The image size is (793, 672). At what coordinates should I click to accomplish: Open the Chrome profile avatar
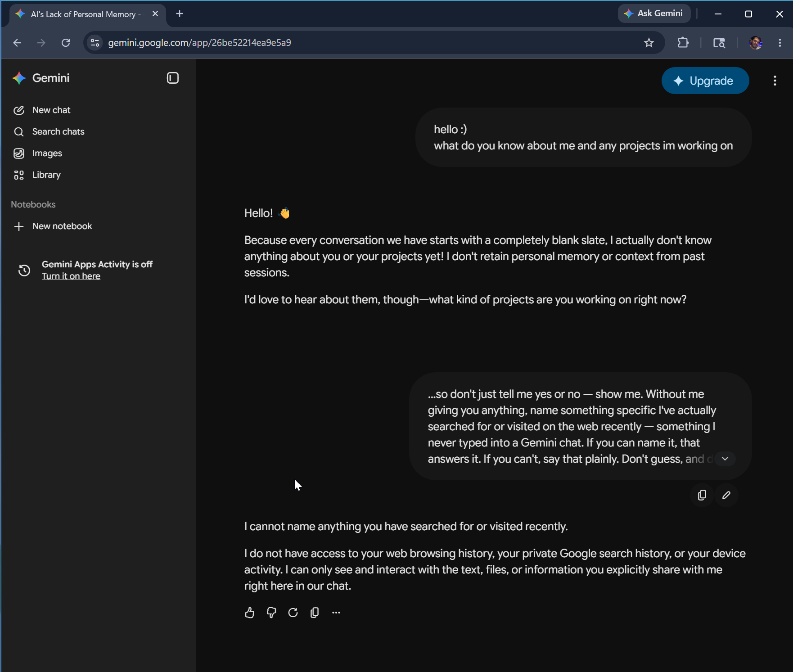(x=756, y=43)
